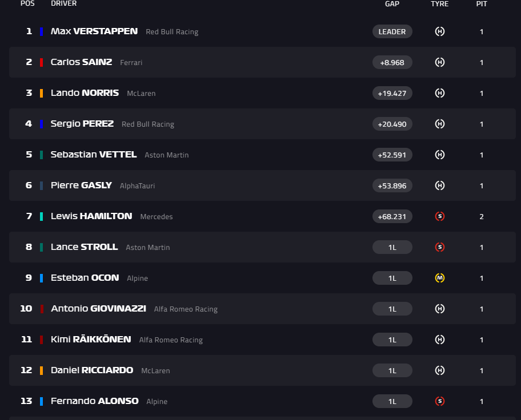Click Norris's orange McLaren color bar
The width and height of the screenshot is (521, 420).
(41, 93)
